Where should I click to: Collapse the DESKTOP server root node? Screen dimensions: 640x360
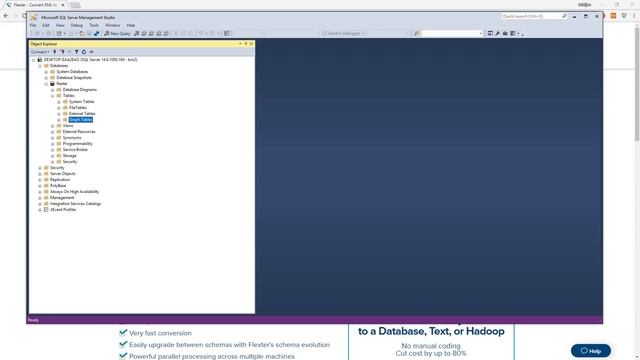pos(34,60)
